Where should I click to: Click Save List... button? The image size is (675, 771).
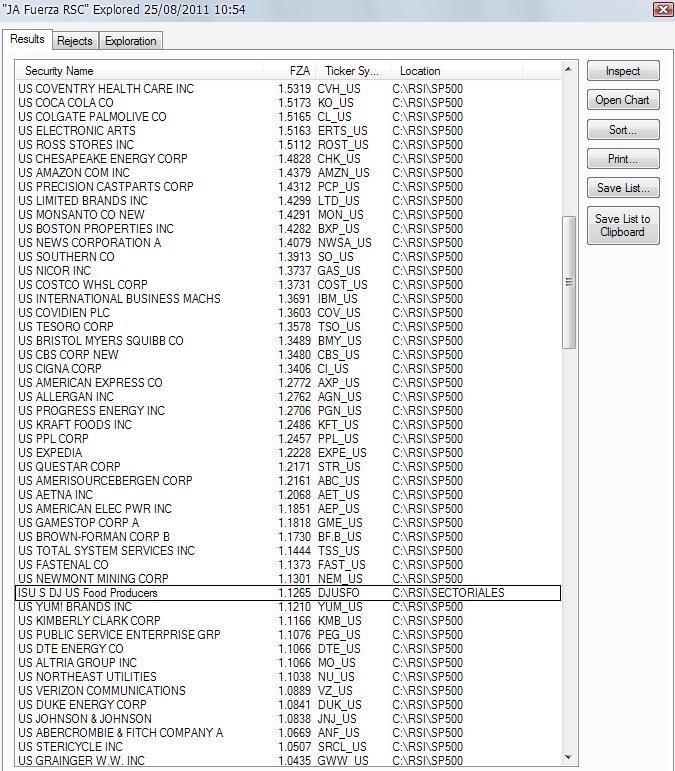[x=622, y=188]
